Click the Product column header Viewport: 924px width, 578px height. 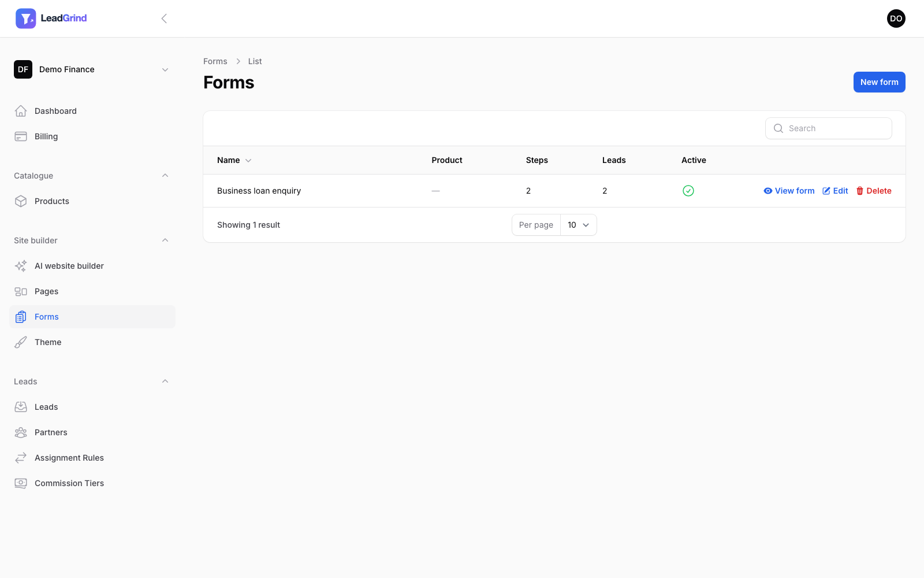[x=447, y=160]
